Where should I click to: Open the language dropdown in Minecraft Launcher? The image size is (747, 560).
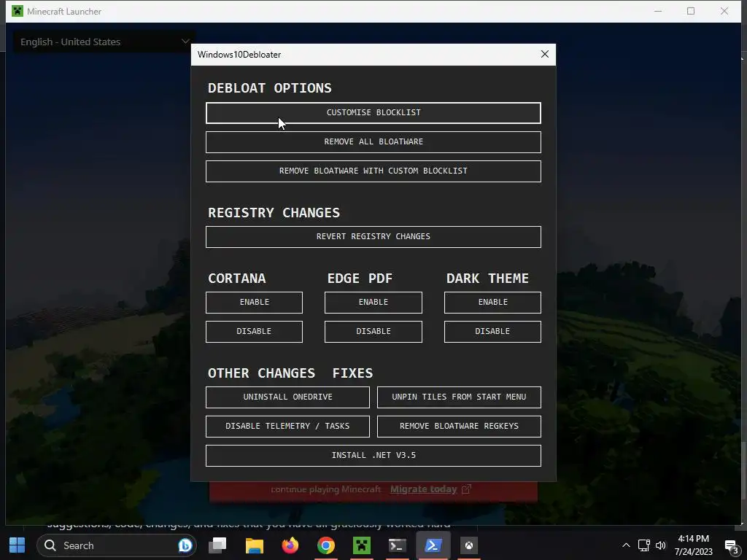coord(104,42)
